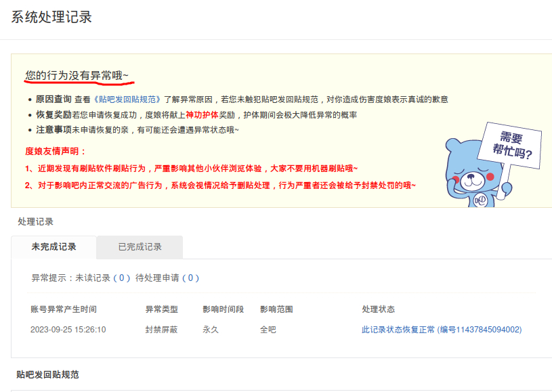This screenshot has width=552, height=392.
Task: Click the 永久 duration cell
Action: (x=211, y=330)
